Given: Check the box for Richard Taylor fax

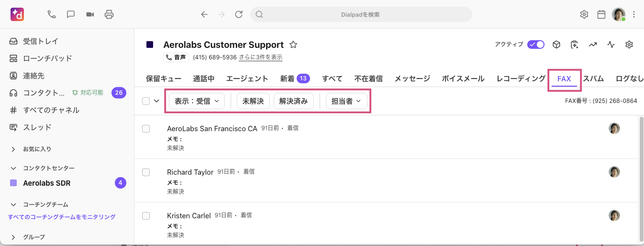Looking at the screenshot, I should point(146,172).
